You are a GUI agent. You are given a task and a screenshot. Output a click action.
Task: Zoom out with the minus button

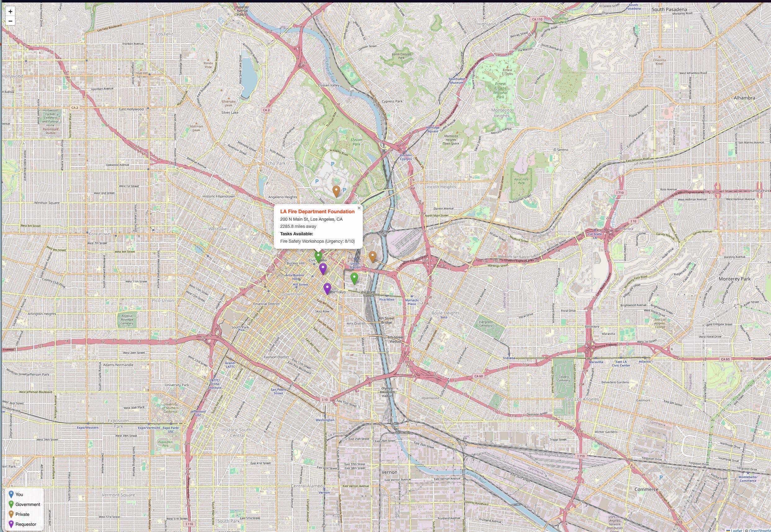pyautogui.click(x=10, y=21)
